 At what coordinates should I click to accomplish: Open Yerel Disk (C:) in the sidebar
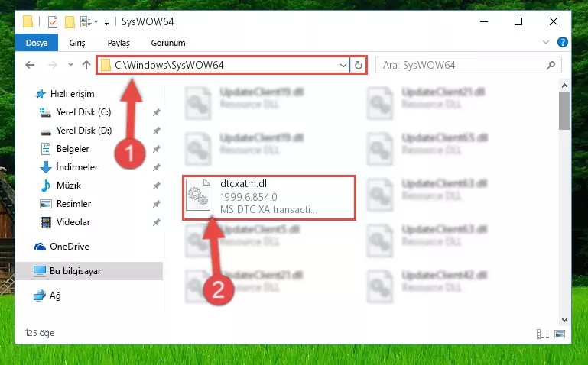[83, 112]
